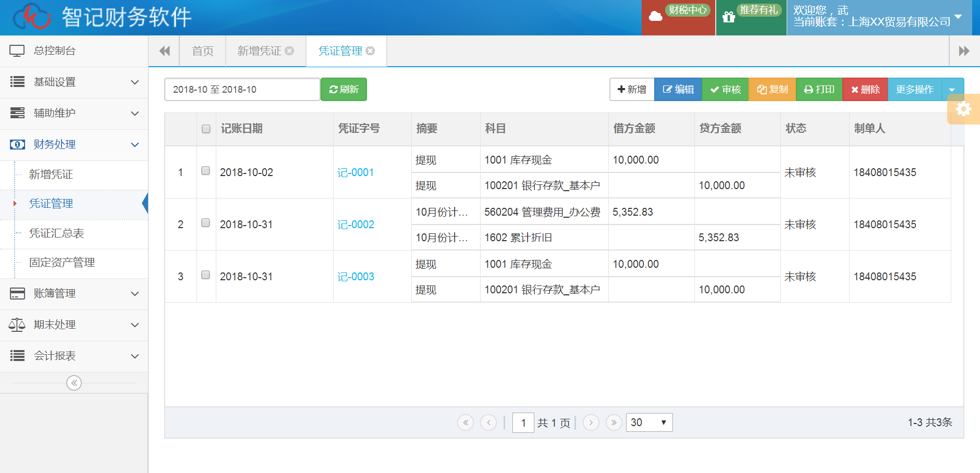Click the gift icon for 推荐有礼
This screenshot has width=980, height=473.
tap(728, 17)
